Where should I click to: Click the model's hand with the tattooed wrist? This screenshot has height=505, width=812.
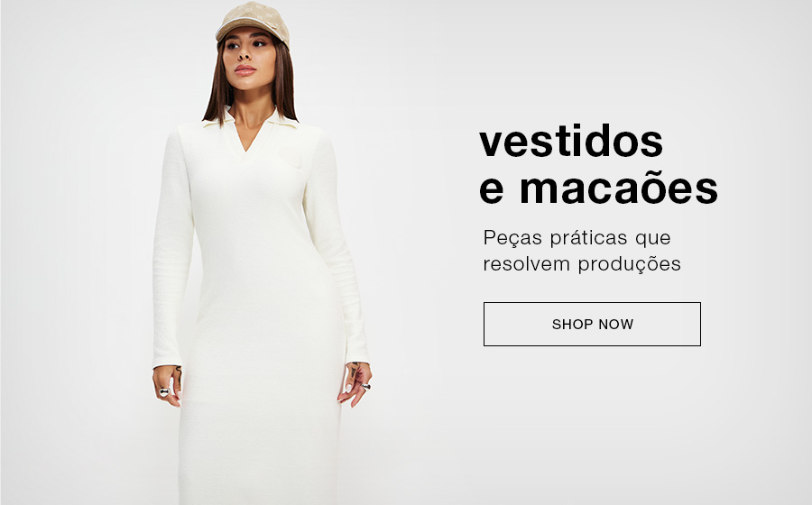click(355, 383)
